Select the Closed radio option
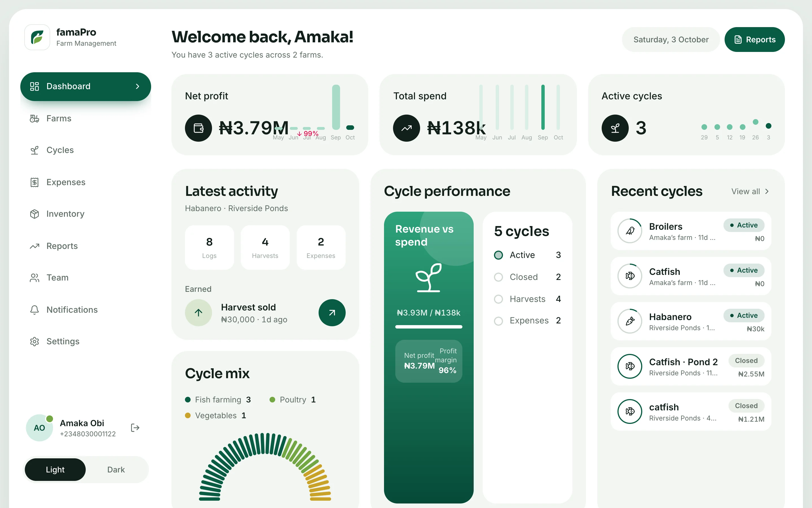The height and width of the screenshot is (508, 812). tap(498, 277)
